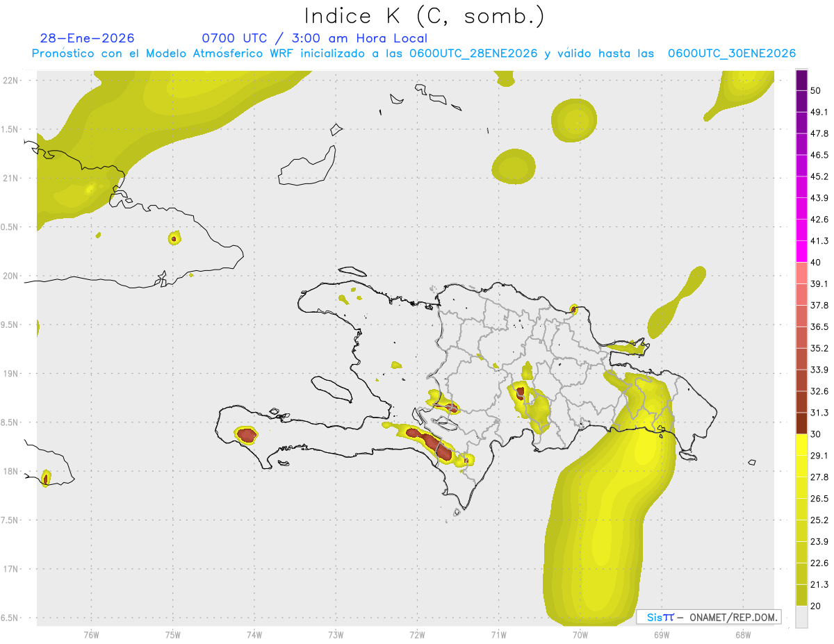
Task: Click the "19N" latitude label
Action: (x=10, y=374)
